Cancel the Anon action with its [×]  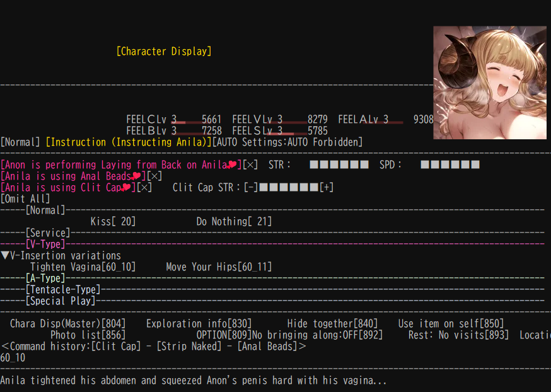pos(250,164)
